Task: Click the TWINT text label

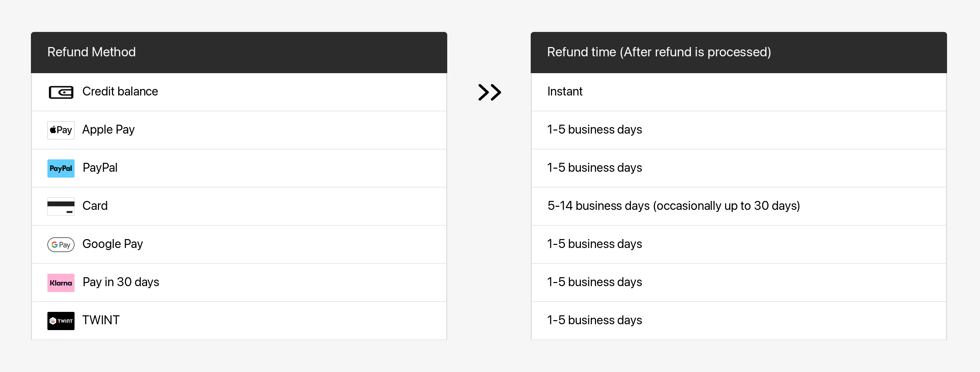Action: click(101, 320)
